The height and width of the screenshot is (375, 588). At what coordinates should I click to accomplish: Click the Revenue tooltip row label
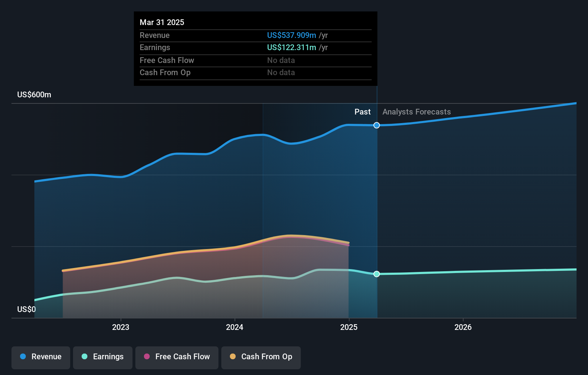pos(155,35)
